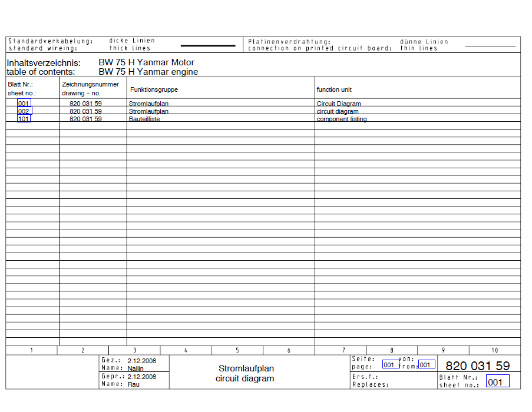Click the 'Bauteilliste' cell
This screenshot has width=532, height=412.
[144, 119]
